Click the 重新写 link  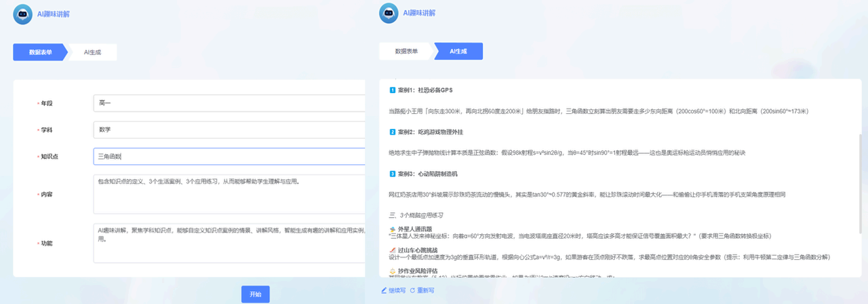click(425, 290)
